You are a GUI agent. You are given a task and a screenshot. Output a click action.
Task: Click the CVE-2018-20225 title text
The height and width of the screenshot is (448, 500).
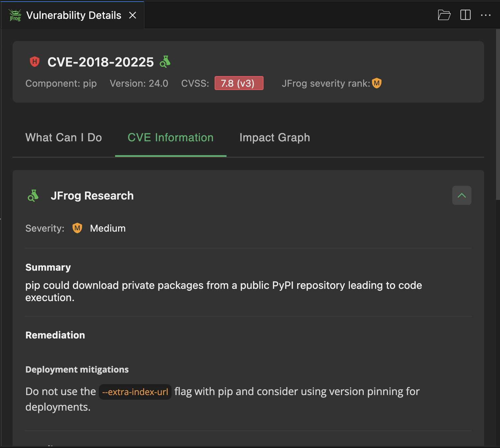(x=101, y=62)
